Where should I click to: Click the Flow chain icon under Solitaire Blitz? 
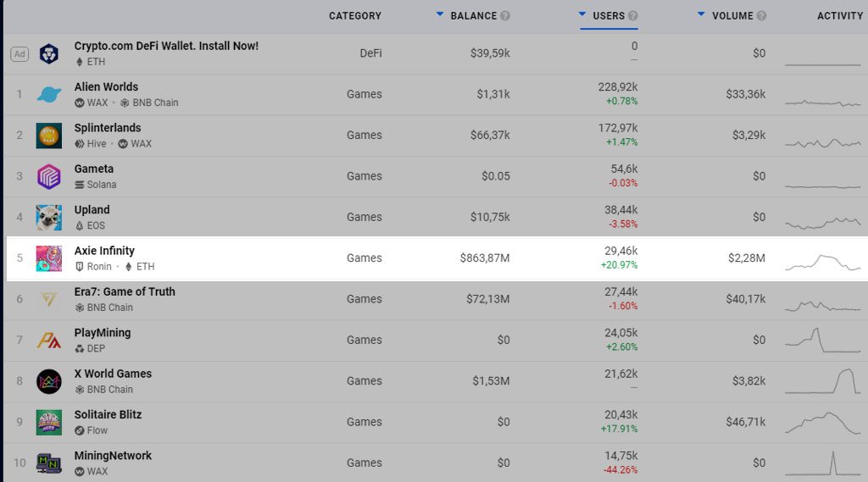(79, 430)
